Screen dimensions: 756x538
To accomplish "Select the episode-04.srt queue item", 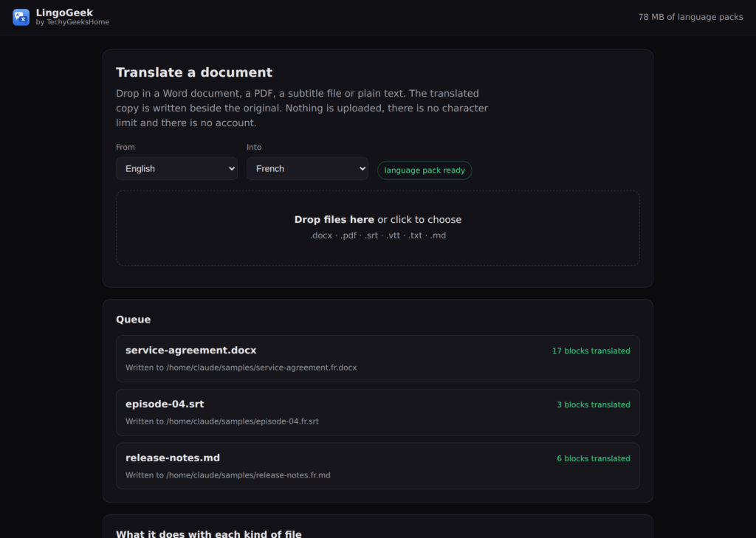I will click(x=377, y=413).
